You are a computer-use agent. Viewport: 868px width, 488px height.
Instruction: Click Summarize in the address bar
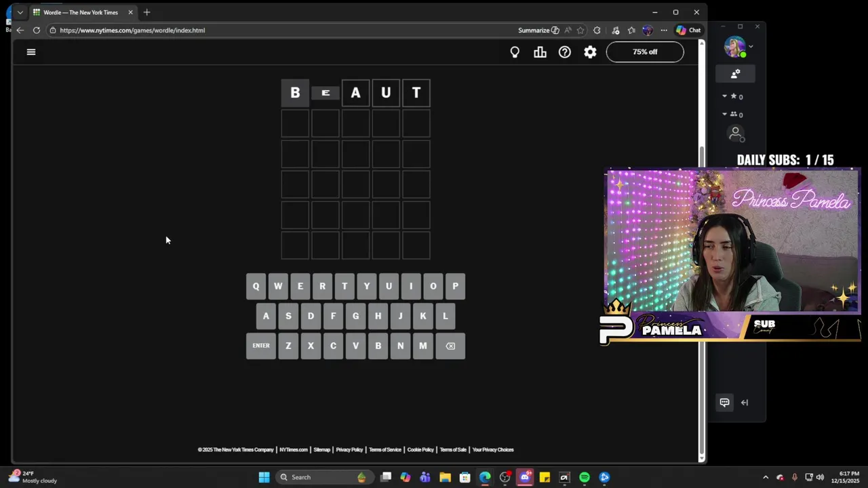tap(538, 30)
